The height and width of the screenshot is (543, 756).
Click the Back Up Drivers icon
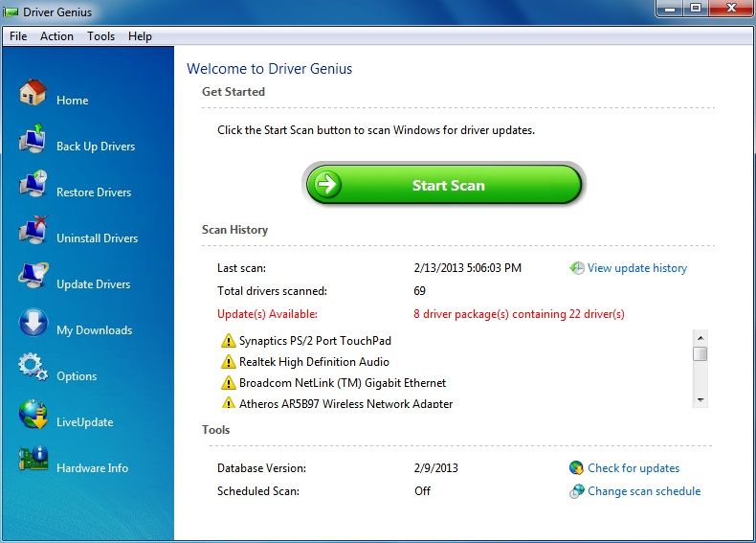(x=33, y=138)
